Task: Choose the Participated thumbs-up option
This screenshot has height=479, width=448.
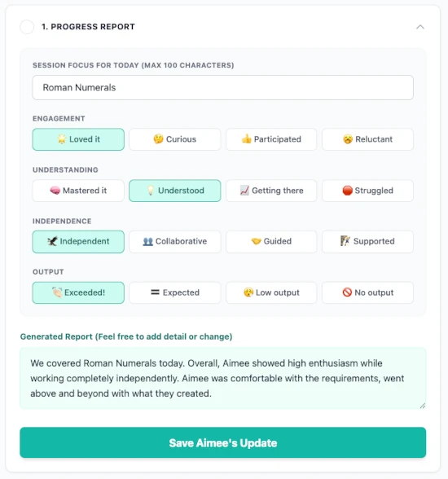Action: click(x=271, y=139)
